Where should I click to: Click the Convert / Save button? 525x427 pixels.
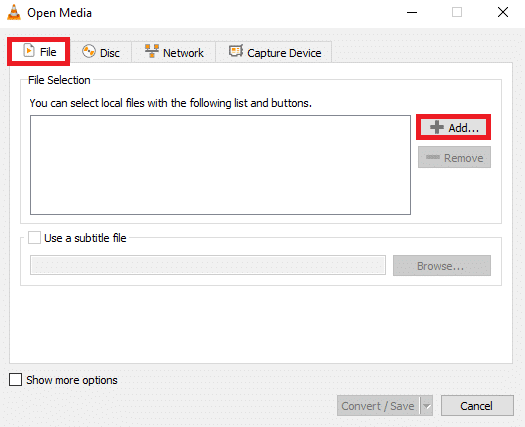click(378, 406)
